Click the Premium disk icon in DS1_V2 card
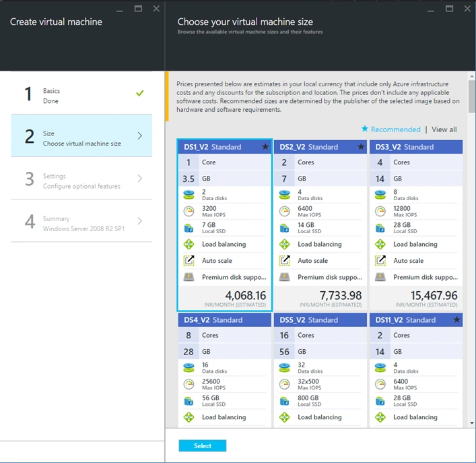476x463 pixels. tap(189, 277)
